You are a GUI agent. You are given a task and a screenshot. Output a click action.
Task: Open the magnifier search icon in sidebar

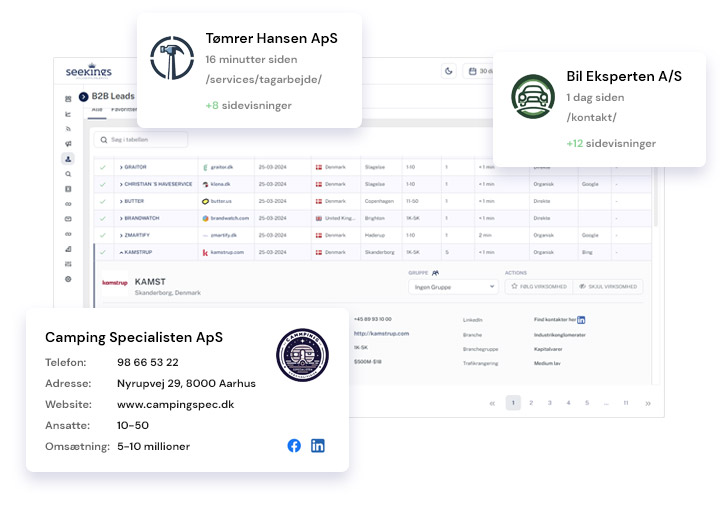(68, 174)
